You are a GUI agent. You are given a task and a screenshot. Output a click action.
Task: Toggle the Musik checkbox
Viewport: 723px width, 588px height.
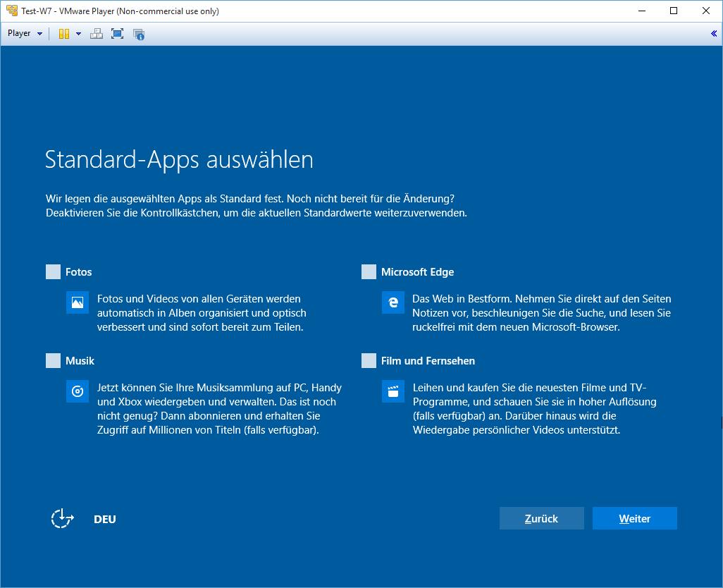(53, 361)
